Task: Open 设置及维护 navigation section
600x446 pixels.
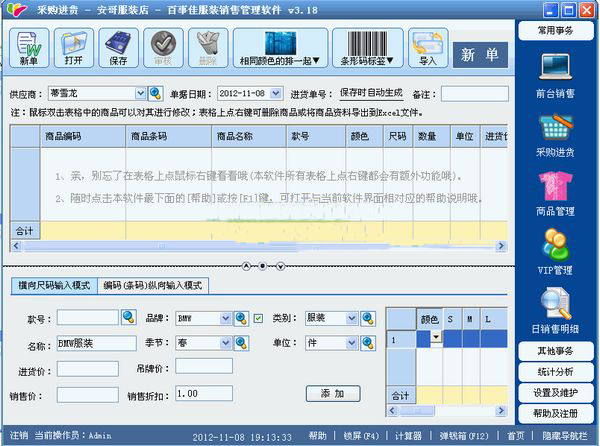Action: (x=556, y=392)
